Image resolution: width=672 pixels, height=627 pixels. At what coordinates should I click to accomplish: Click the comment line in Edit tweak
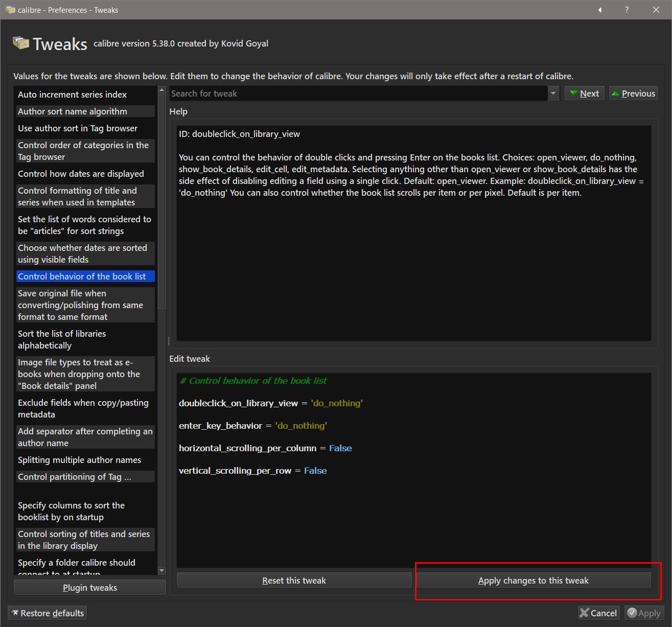[x=253, y=381]
